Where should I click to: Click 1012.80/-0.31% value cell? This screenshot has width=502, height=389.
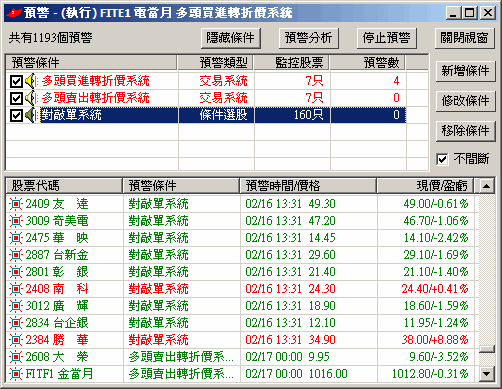click(430, 374)
